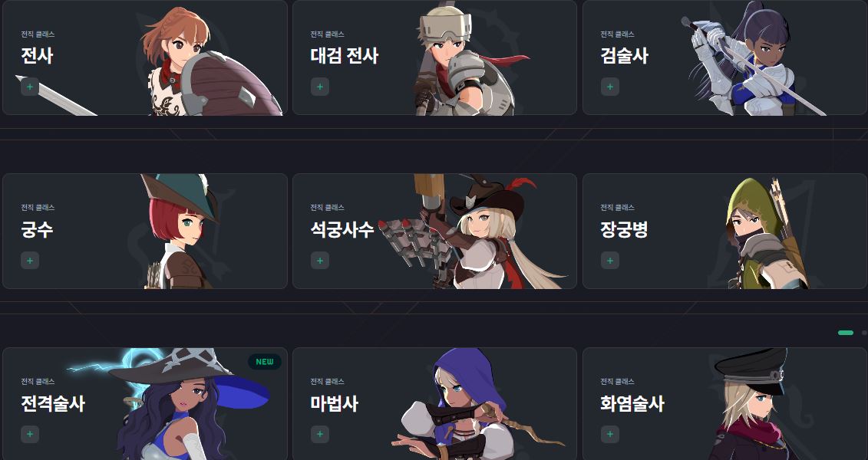Click the 마법사 purple-hooded character portrait
This screenshot has height=460, width=868.
(x=465, y=405)
